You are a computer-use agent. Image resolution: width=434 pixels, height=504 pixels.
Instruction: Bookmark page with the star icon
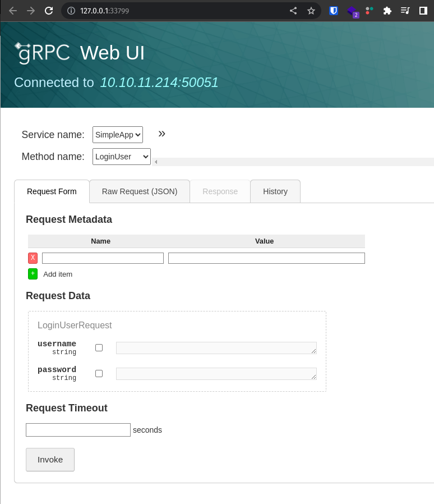(x=311, y=11)
